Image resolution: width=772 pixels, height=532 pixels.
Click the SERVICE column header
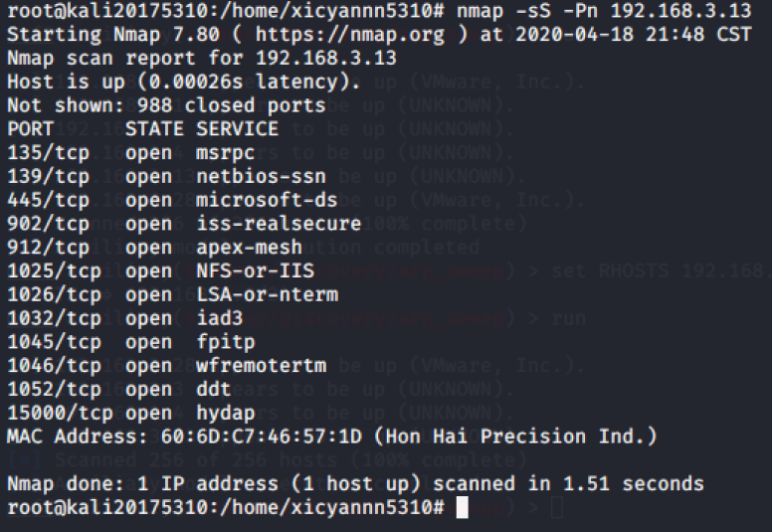238,129
